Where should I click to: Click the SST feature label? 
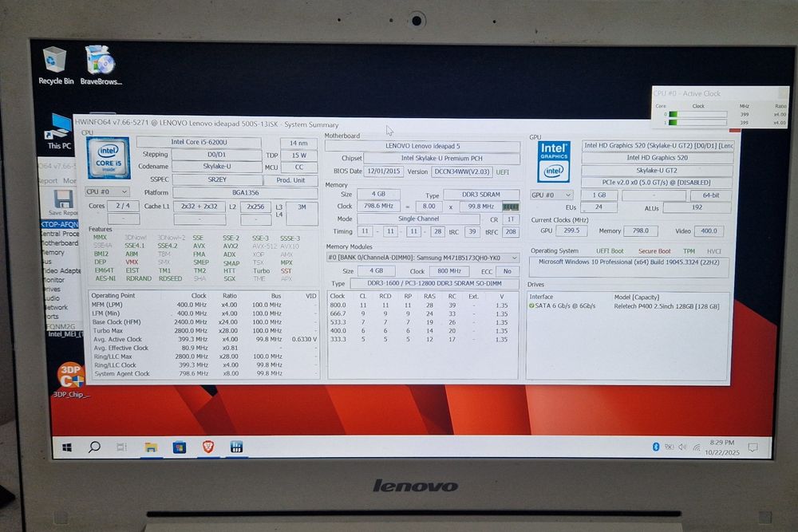tap(286, 270)
